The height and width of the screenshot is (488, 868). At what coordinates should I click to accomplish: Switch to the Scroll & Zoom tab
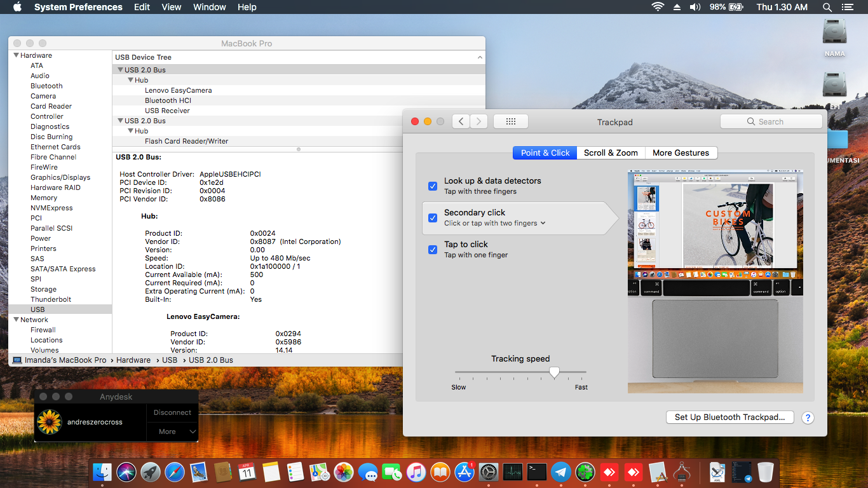[611, 152]
